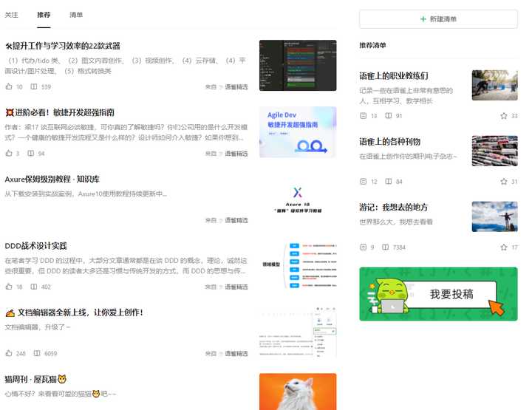The height and width of the screenshot is (410, 532).
Task: Click the 推荐清单 heading
Action: tap(372, 45)
